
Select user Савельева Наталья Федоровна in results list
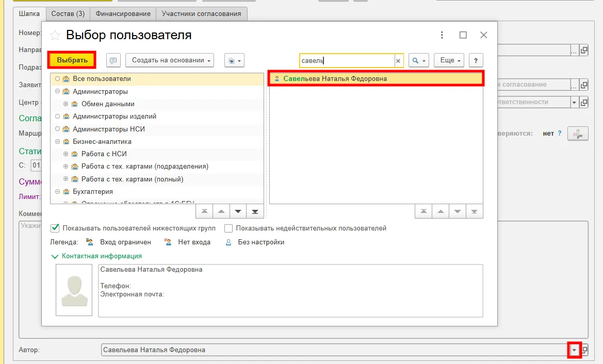pyautogui.click(x=376, y=78)
